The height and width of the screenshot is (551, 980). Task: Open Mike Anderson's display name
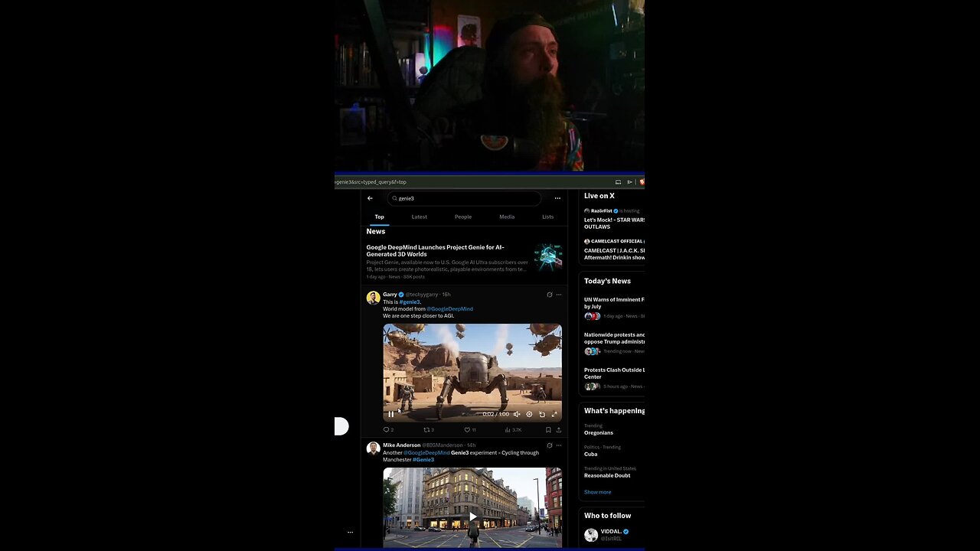click(x=402, y=445)
